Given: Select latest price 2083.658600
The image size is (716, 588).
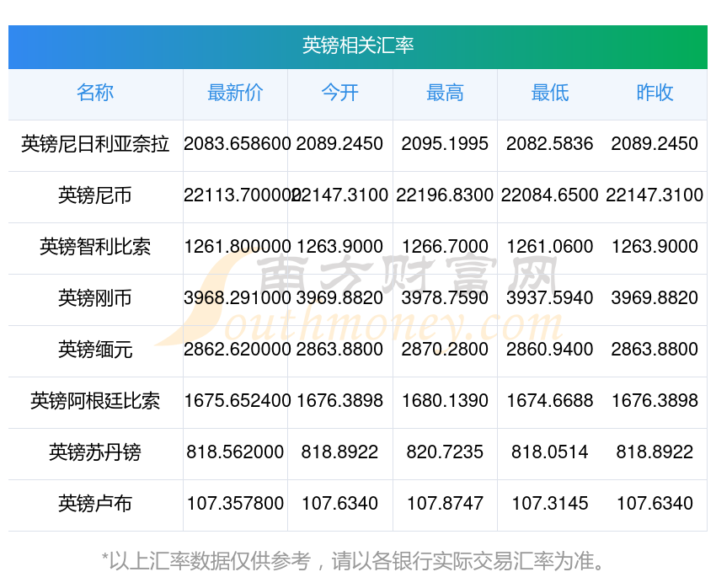Looking at the screenshot, I should click(x=237, y=144).
